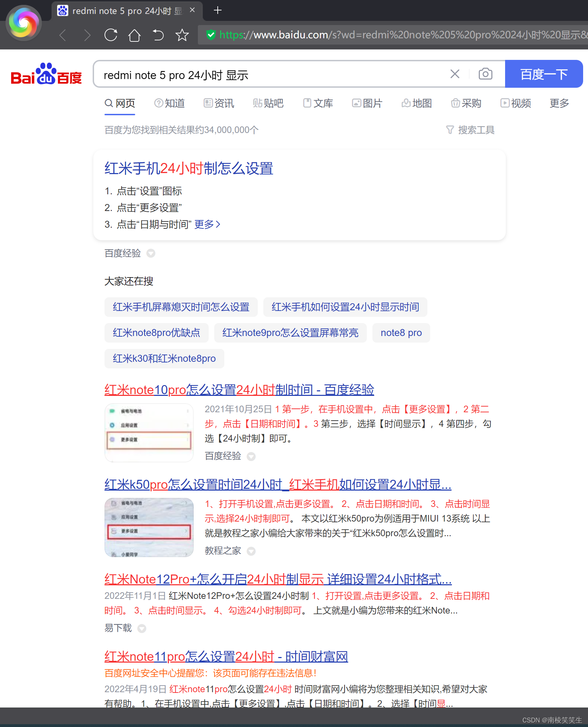The image size is (588, 727).
Task: Open 搜索工具 filter options
Action: tap(470, 130)
